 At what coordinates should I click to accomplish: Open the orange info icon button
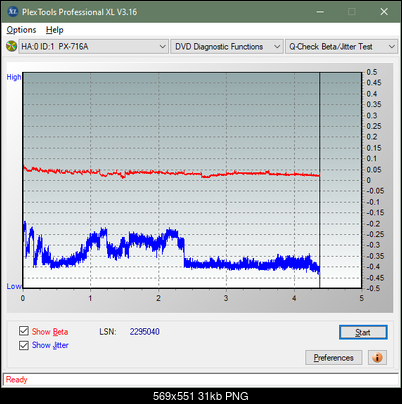point(377,358)
